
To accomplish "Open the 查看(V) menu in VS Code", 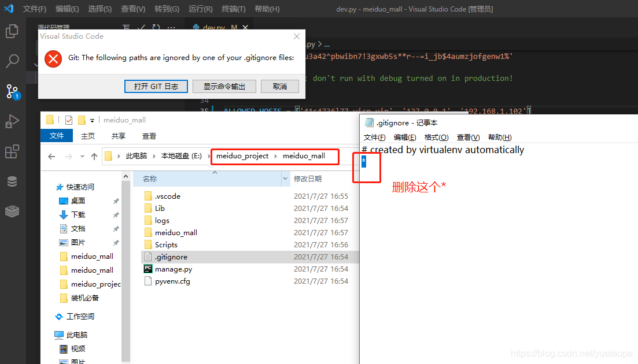I will [133, 9].
